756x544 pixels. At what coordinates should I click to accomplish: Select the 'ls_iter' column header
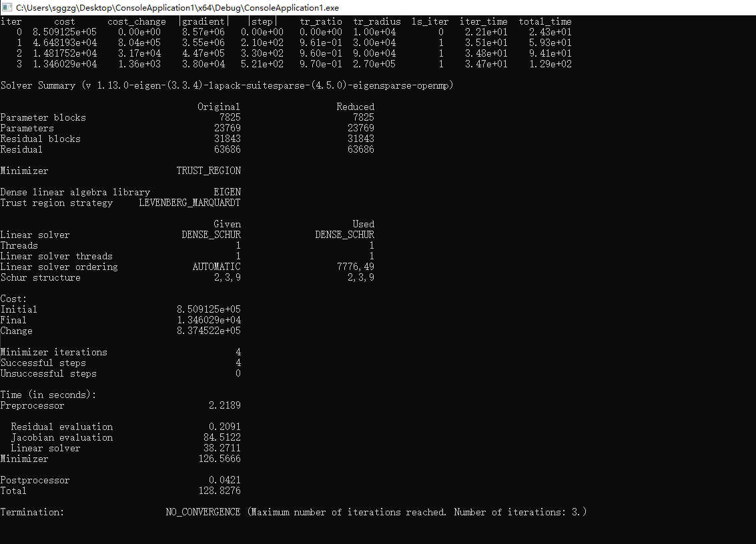[430, 22]
